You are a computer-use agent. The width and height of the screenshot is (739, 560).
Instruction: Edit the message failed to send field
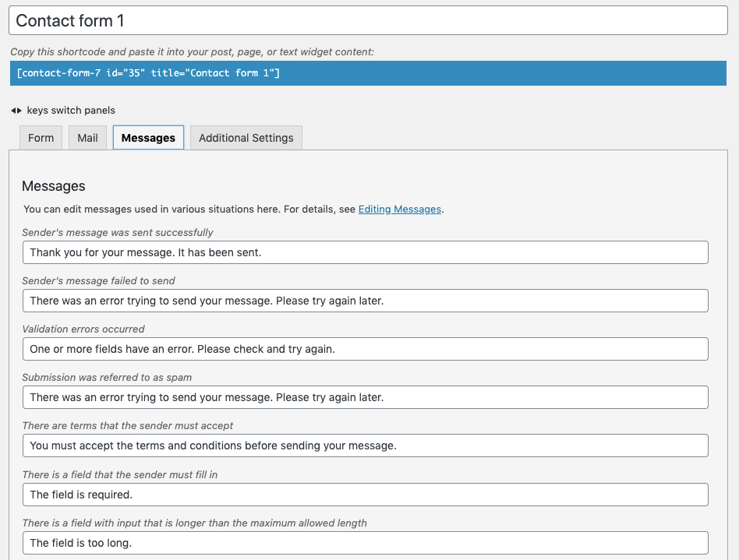[366, 301]
